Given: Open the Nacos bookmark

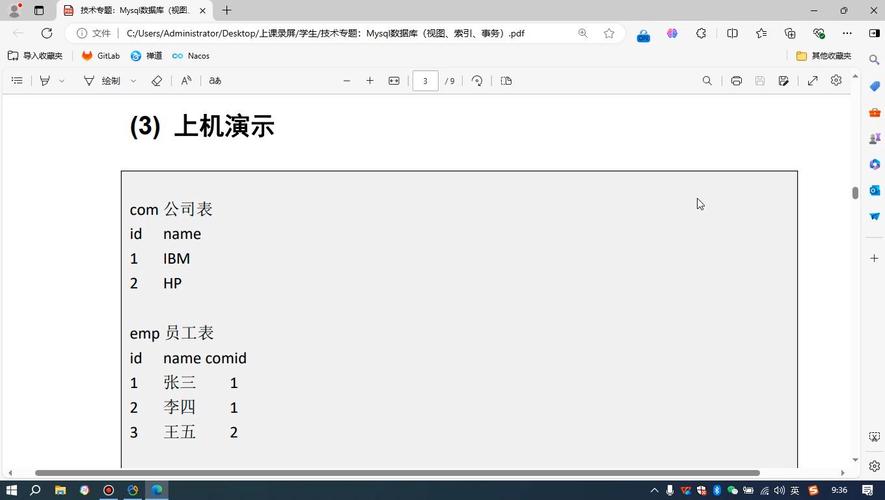Looking at the screenshot, I should pos(191,55).
